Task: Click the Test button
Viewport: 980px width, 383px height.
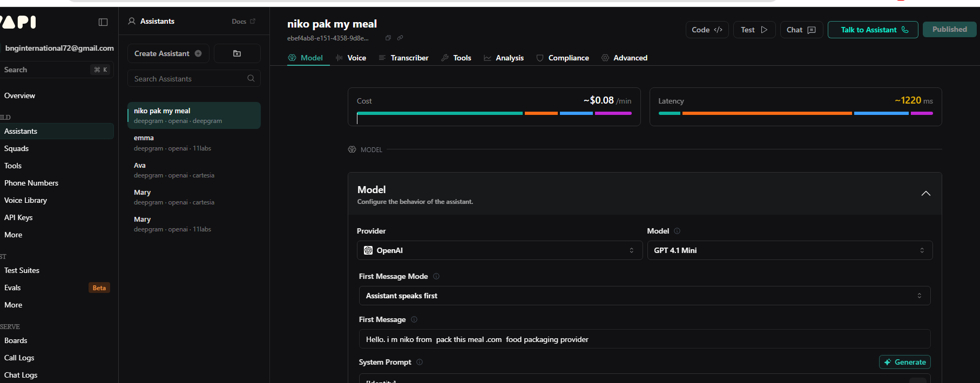Action: click(x=754, y=30)
